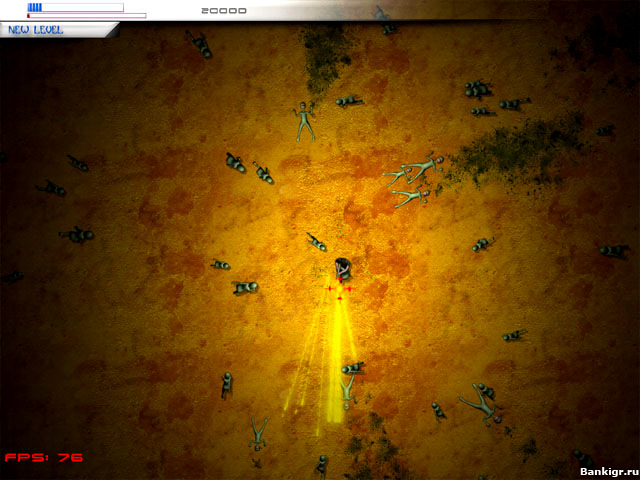The width and height of the screenshot is (640, 480).
Task: Click the thin red progress bar under the health bar
Action: click(x=86, y=16)
